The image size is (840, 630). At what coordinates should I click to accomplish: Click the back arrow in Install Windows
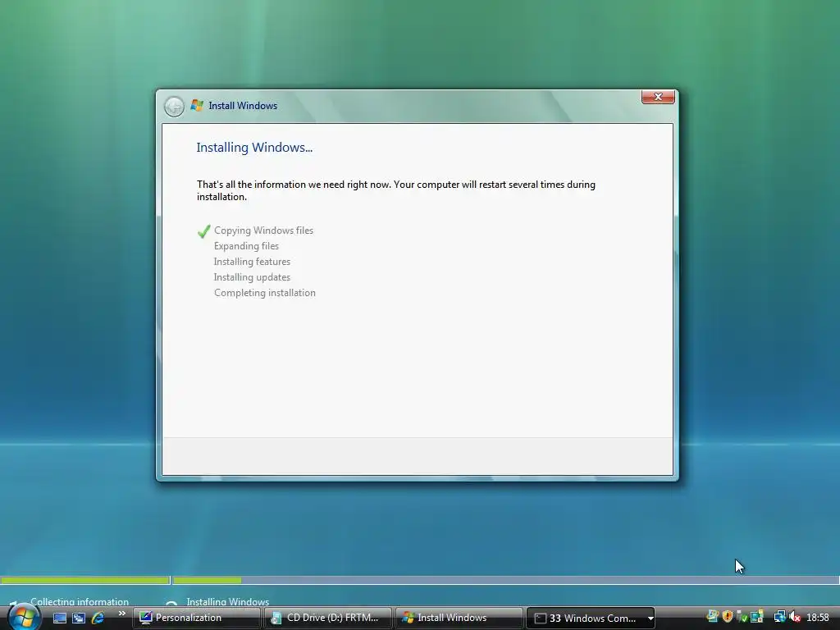pyautogui.click(x=174, y=106)
